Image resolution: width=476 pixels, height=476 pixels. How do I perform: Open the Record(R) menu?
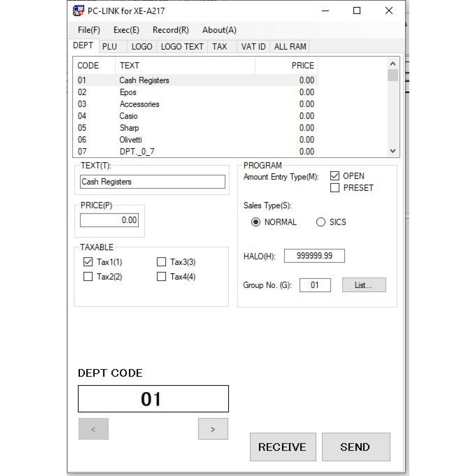[171, 30]
